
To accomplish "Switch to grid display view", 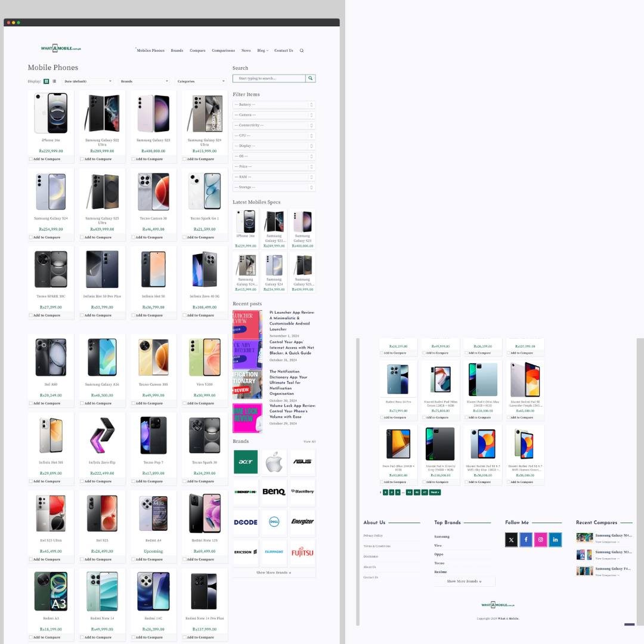I will pyautogui.click(x=47, y=81).
